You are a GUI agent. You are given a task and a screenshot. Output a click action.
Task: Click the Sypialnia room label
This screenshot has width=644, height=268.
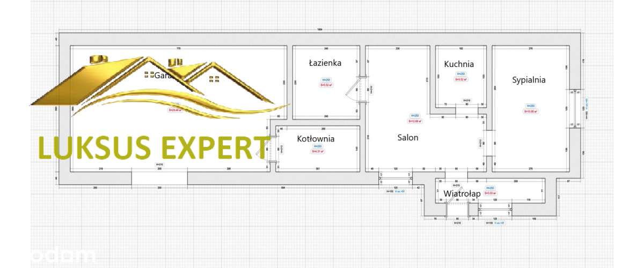click(x=529, y=80)
